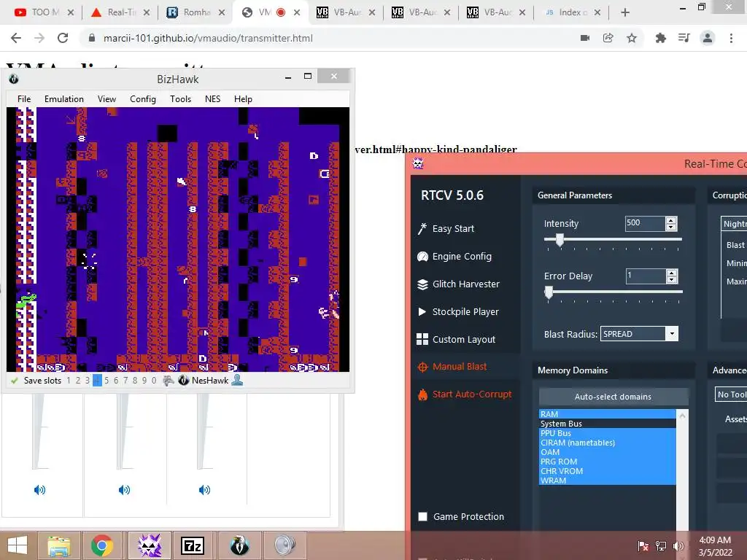Click the Intensity value field 500

pos(645,223)
